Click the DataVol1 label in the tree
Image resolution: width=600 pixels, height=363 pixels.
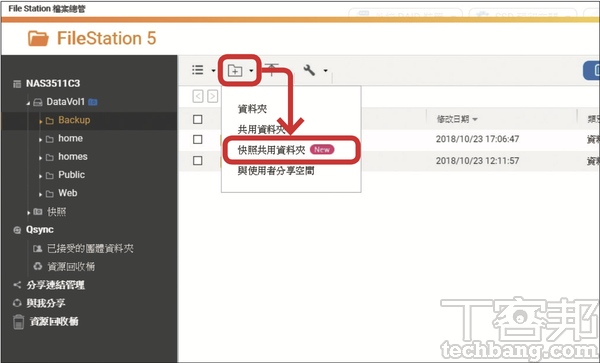65,102
